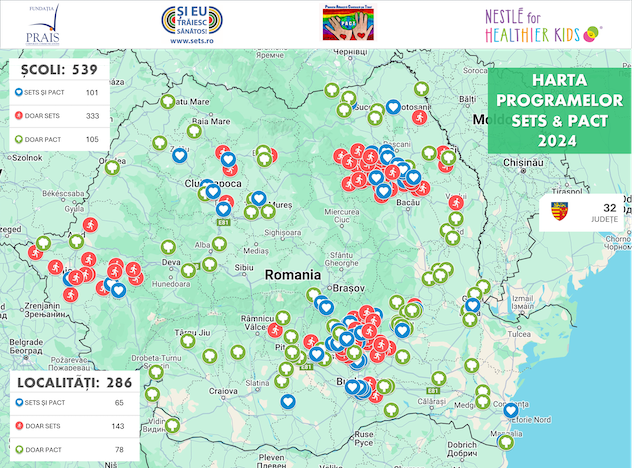Select the green tree marker above Deva
640x468 pixels.
tap(168, 247)
